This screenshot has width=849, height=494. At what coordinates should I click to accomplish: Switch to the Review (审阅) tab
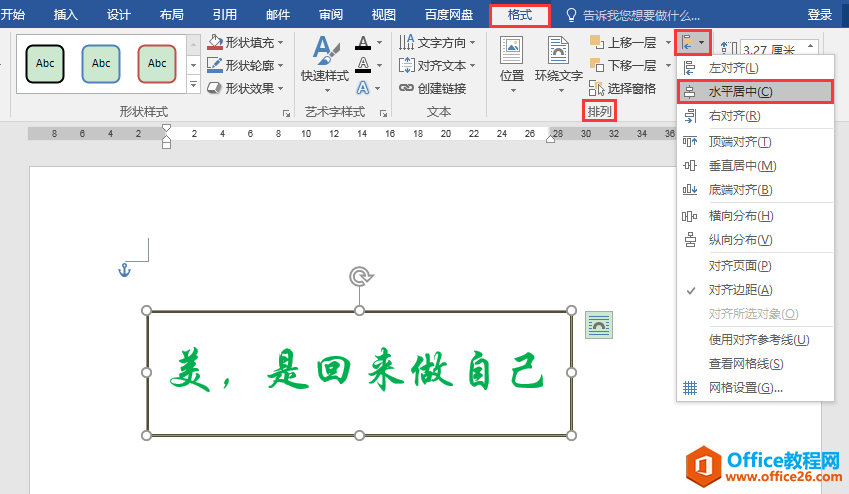tap(331, 15)
